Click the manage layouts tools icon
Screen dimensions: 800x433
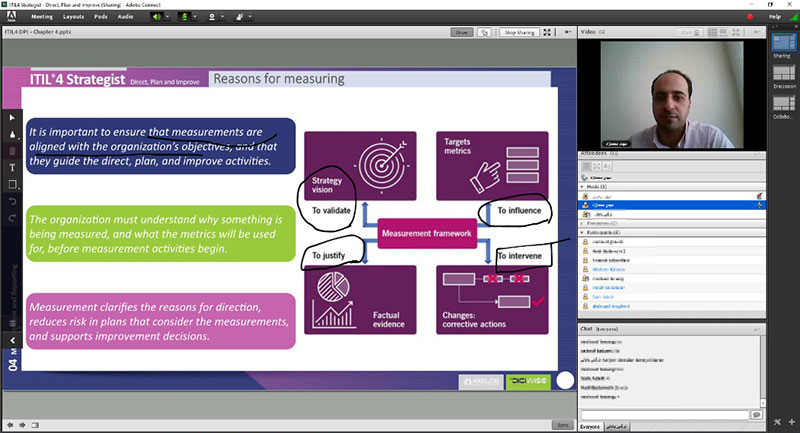(x=777, y=422)
